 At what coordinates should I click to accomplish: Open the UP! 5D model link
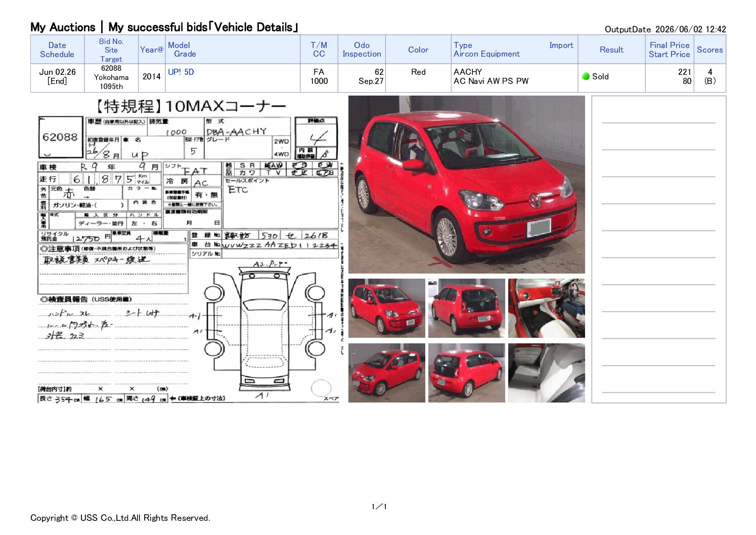point(181,72)
